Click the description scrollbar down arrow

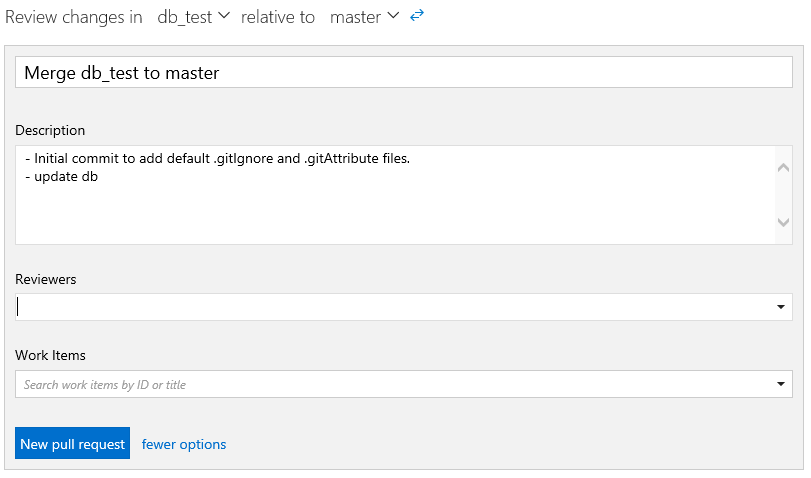point(783,223)
